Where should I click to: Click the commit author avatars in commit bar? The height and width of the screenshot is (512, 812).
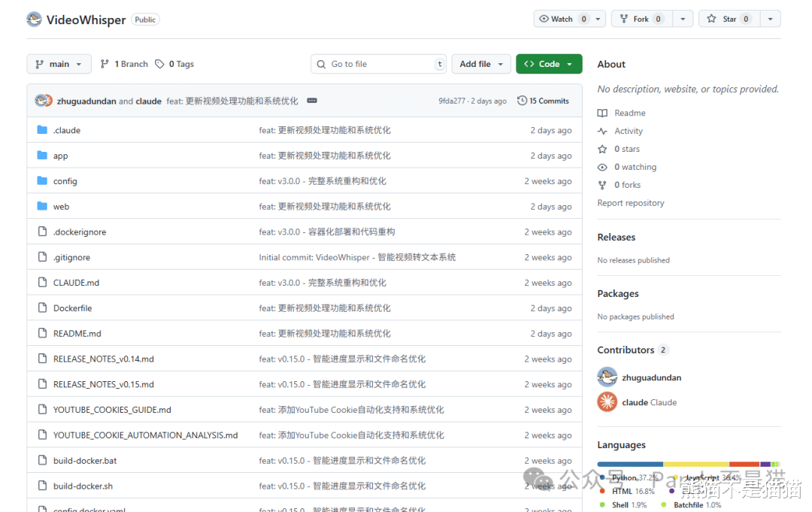44,101
